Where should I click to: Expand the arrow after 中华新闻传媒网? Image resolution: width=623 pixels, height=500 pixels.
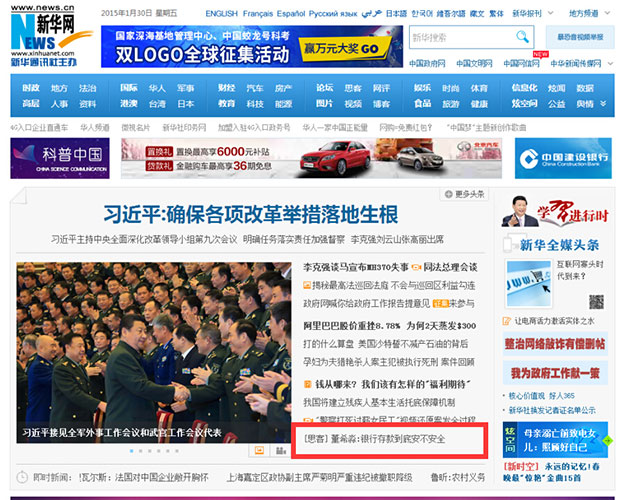pyautogui.click(x=610, y=64)
